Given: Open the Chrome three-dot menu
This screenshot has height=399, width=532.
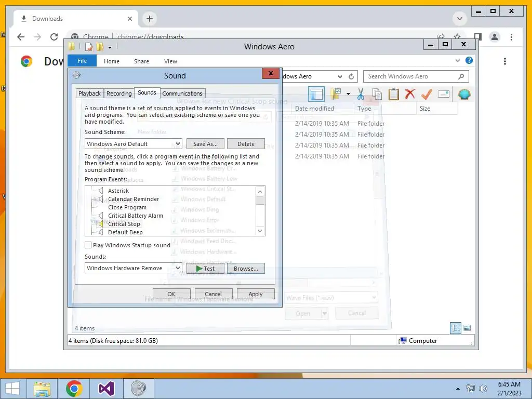Looking at the screenshot, I should point(511,37).
